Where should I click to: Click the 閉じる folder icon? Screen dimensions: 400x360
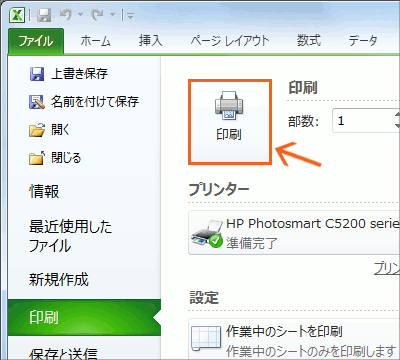point(37,158)
